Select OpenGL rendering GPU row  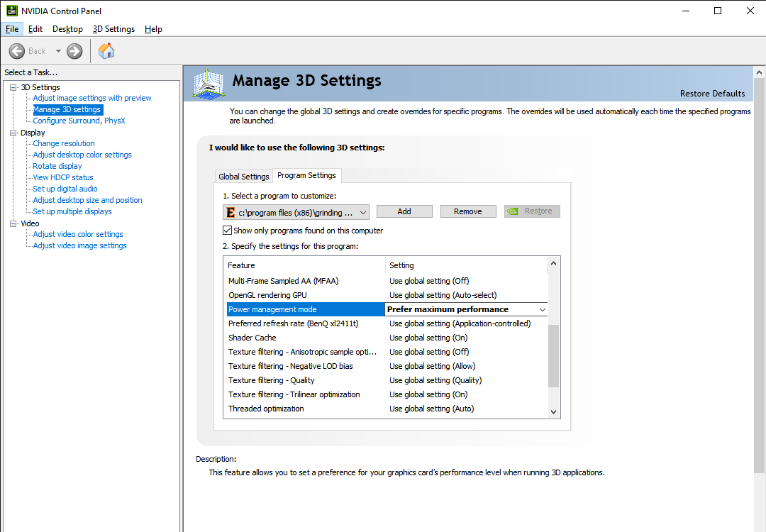coord(387,295)
